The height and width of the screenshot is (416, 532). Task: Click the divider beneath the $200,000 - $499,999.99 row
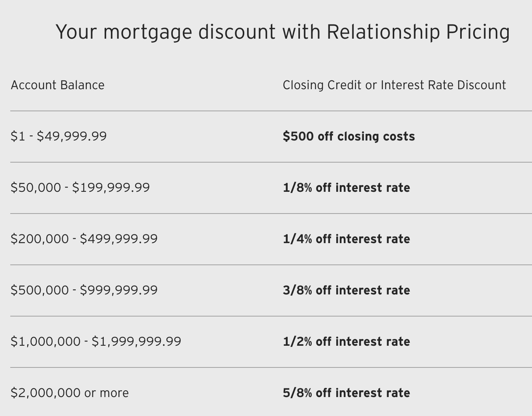tap(271, 265)
